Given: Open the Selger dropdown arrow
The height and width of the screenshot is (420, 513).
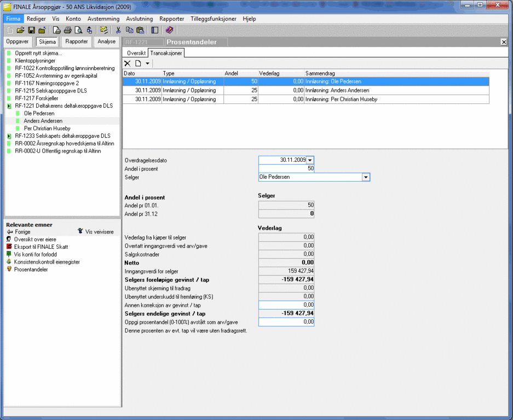Looking at the screenshot, I should 366,177.
